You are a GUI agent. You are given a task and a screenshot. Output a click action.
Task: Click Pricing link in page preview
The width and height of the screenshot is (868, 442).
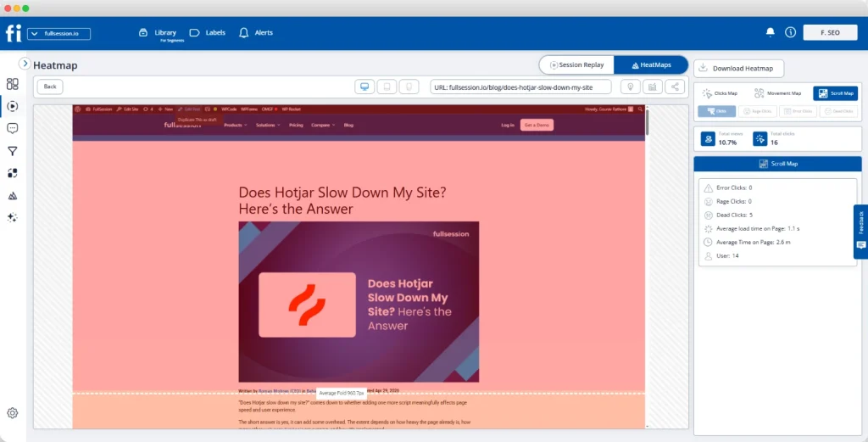point(296,126)
